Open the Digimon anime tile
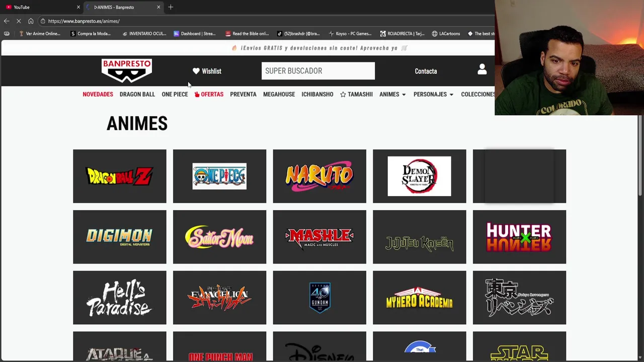Image resolution: width=644 pixels, height=362 pixels. [x=120, y=237]
